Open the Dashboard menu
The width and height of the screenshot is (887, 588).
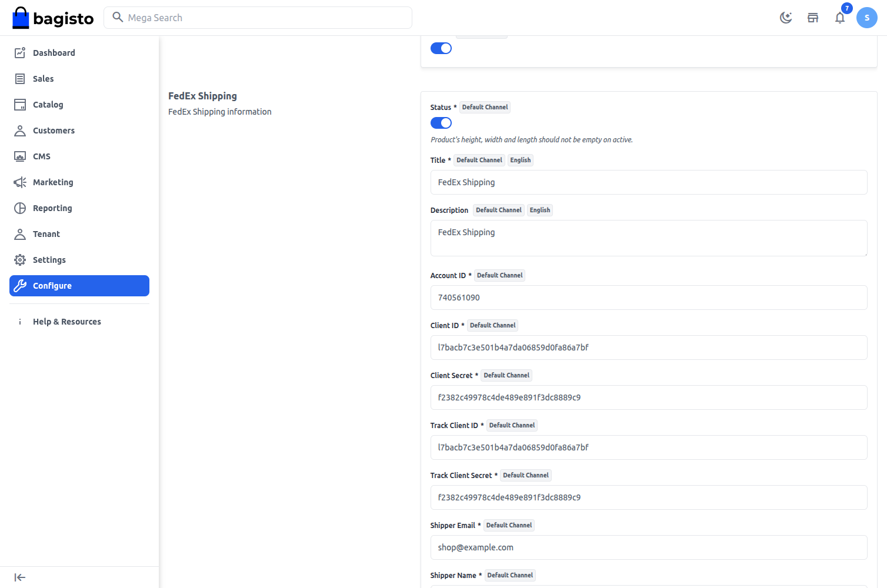79,53
